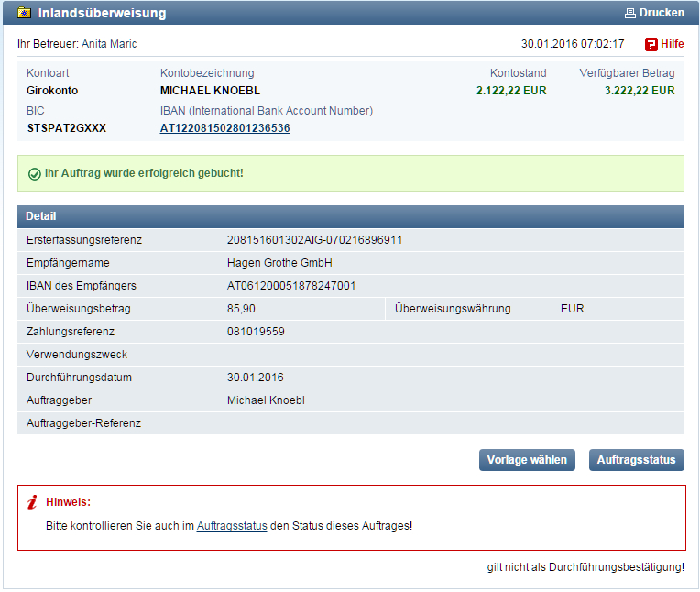Click the Vorlage wählen button

(527, 460)
